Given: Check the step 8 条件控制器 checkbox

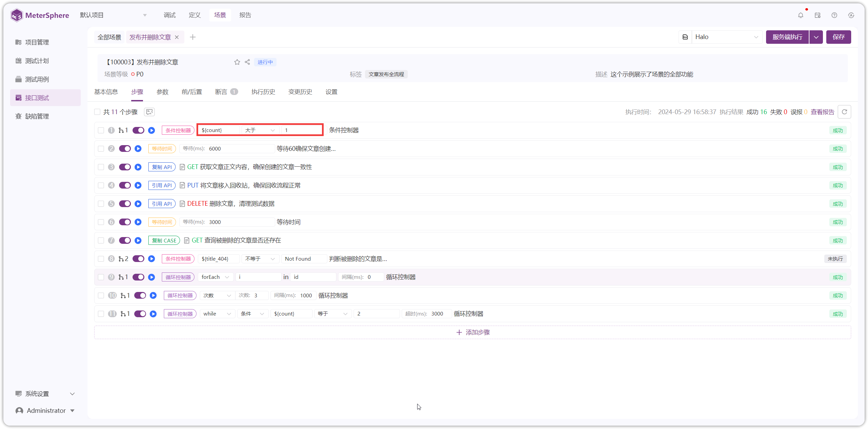Looking at the screenshot, I should coord(101,259).
